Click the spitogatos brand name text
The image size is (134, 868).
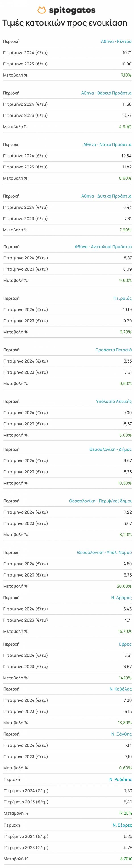tap(72, 11)
